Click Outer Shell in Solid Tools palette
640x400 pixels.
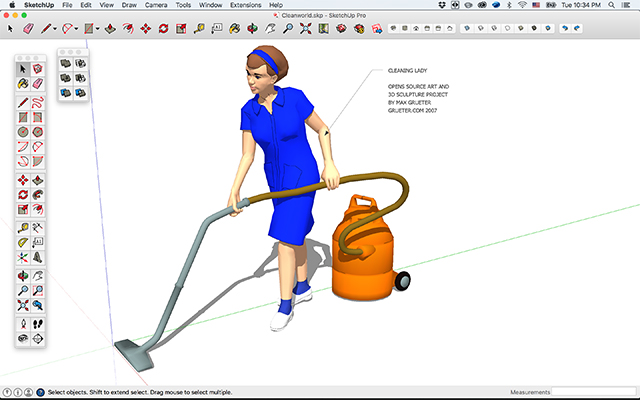(x=65, y=63)
